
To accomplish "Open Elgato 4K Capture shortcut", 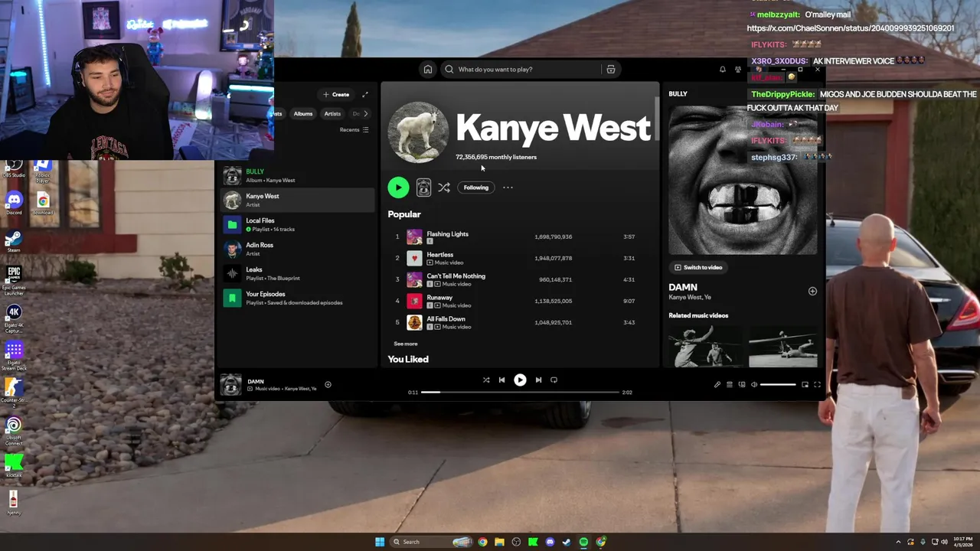I will (14, 318).
